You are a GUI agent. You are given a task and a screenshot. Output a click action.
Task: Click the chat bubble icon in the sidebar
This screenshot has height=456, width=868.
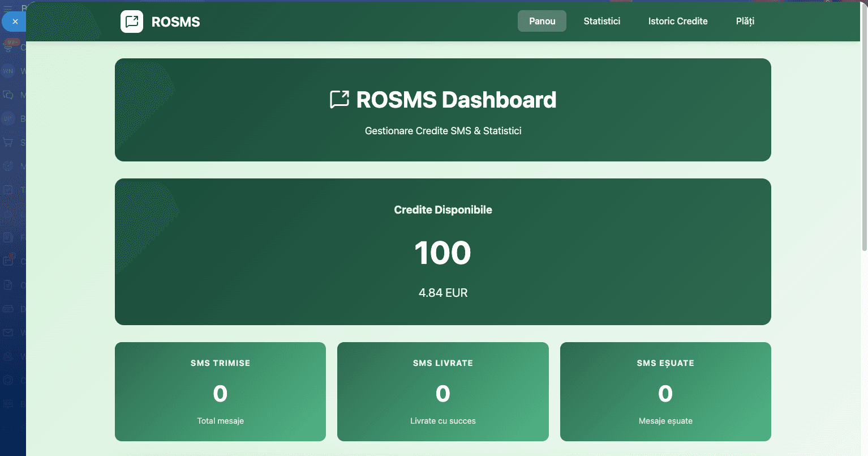8,95
